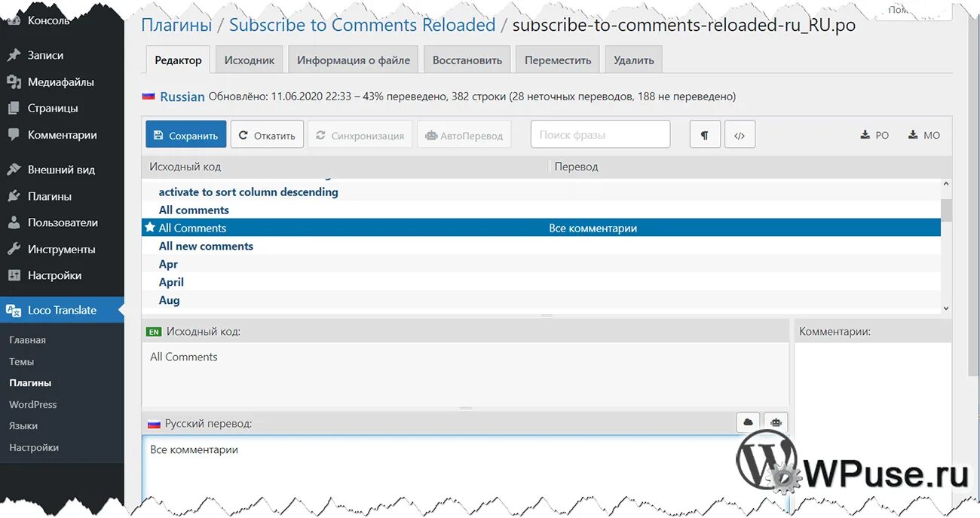Screen dimensions: 980x518
Task: Click the Сохранить save button
Action: (185, 135)
